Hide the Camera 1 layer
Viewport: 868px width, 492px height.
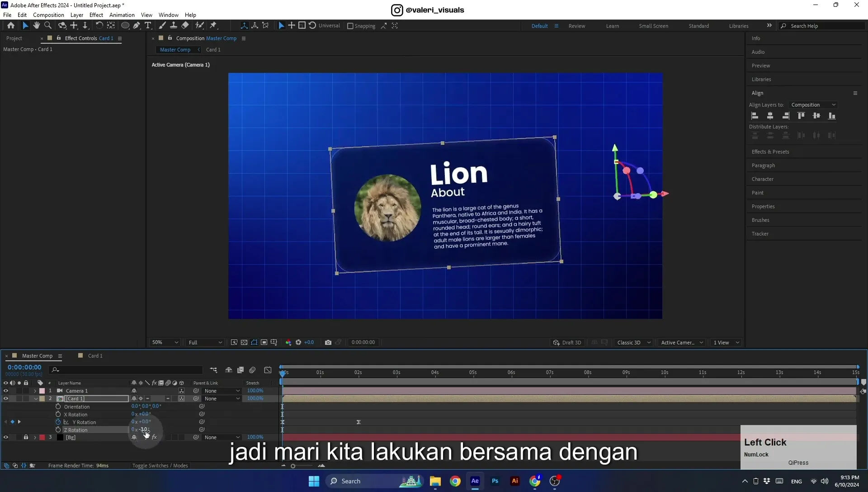coord(6,391)
